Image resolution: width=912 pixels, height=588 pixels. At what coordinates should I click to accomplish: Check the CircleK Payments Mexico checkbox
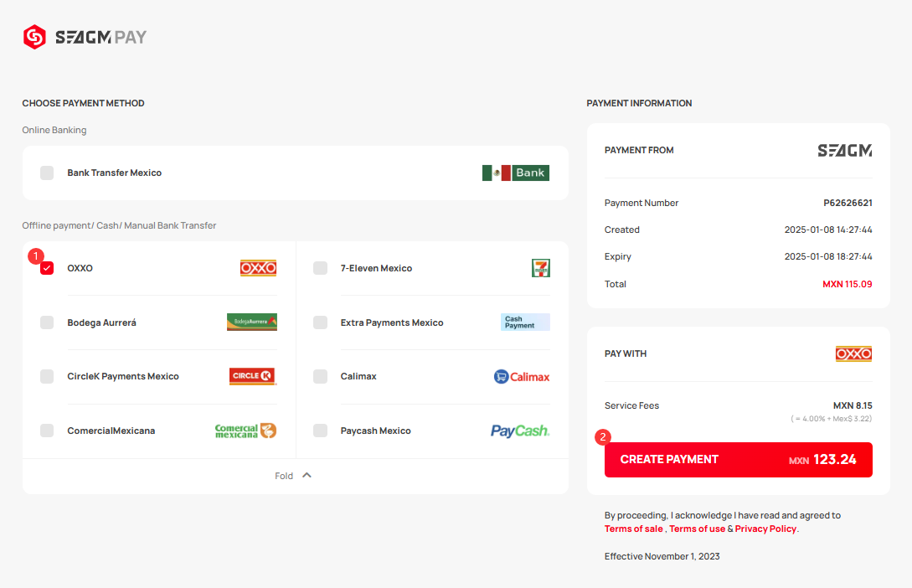pyautogui.click(x=47, y=376)
